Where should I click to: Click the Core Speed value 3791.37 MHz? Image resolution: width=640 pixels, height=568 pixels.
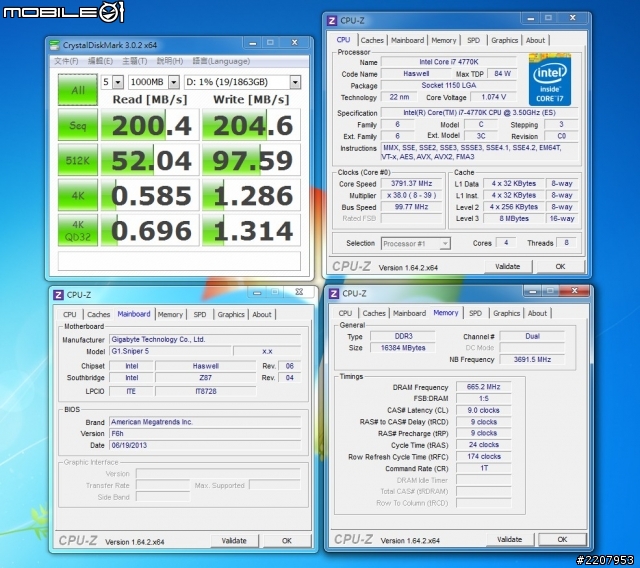411,184
